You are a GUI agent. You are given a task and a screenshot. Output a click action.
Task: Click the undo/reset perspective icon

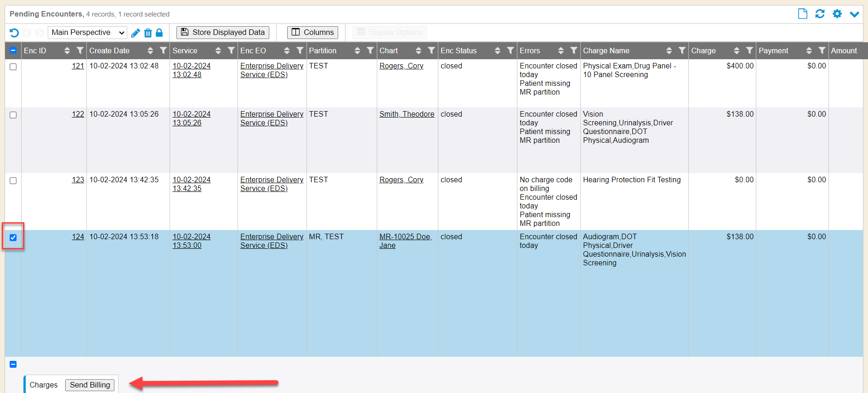(14, 33)
